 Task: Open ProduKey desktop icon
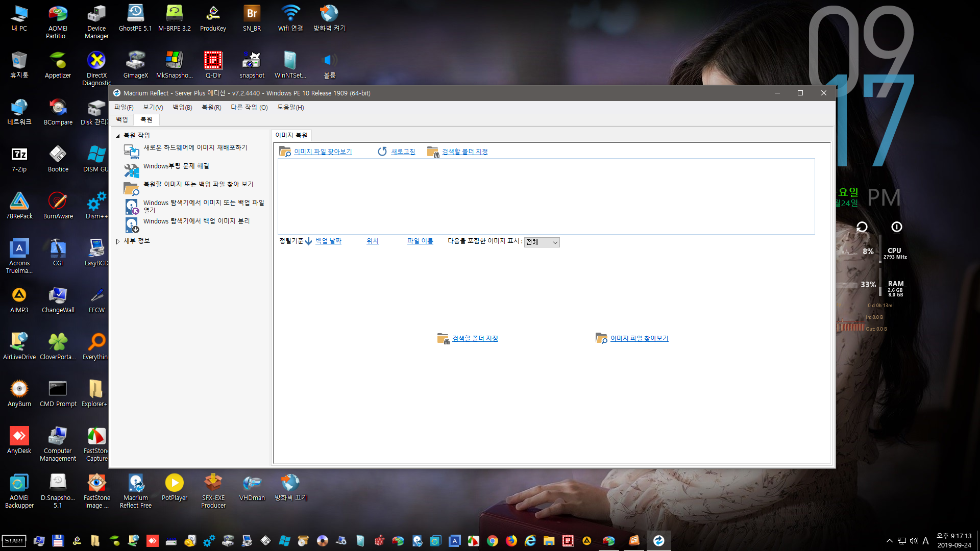(213, 17)
